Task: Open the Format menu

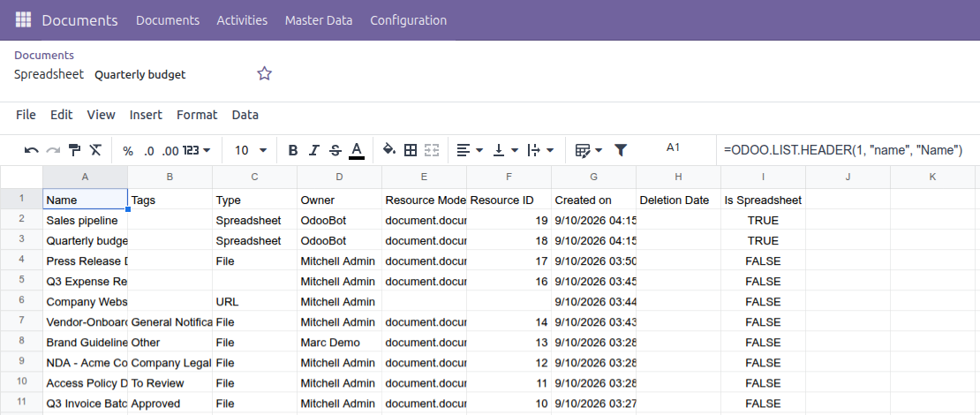Action: 197,115
